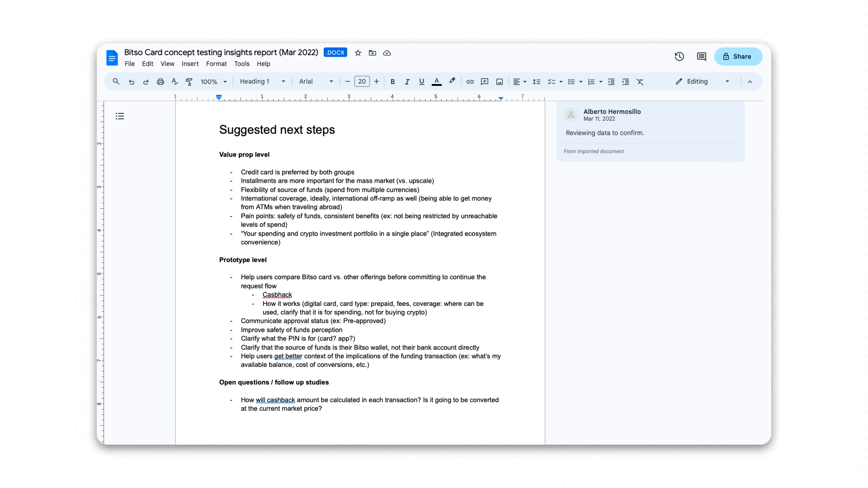This screenshot has width=868, height=488.
Task: Open the Help menu
Action: 263,64
